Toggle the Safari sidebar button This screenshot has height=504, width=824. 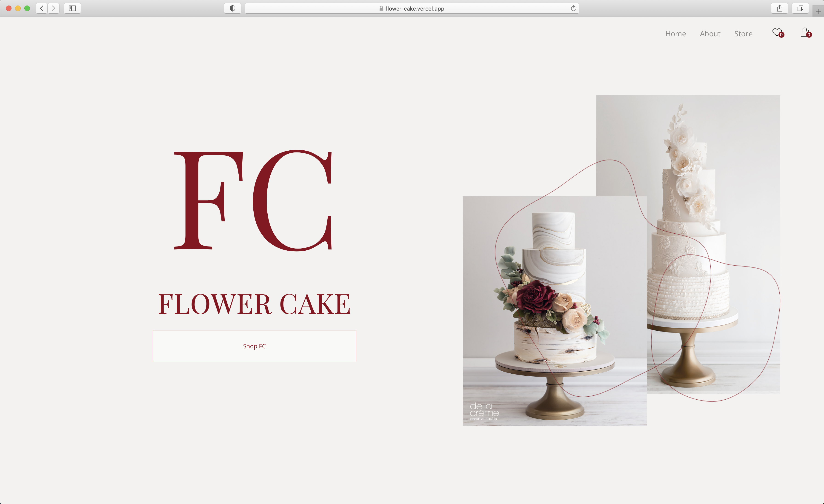click(72, 8)
